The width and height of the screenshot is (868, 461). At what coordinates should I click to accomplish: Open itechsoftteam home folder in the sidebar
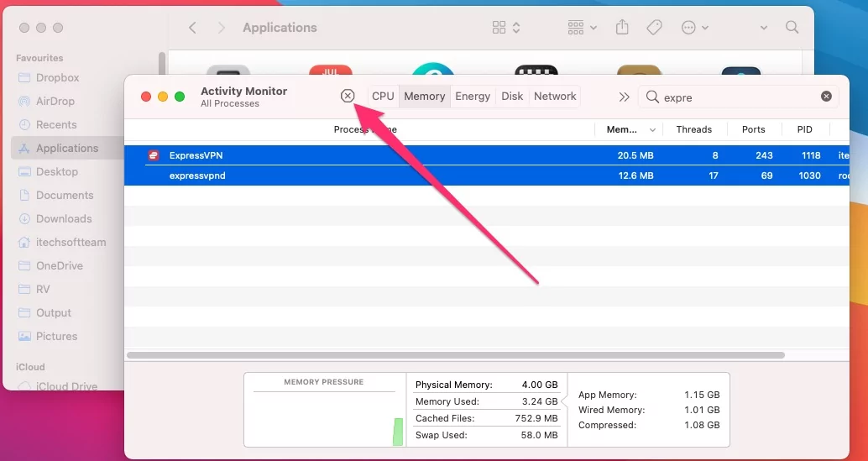pos(71,243)
